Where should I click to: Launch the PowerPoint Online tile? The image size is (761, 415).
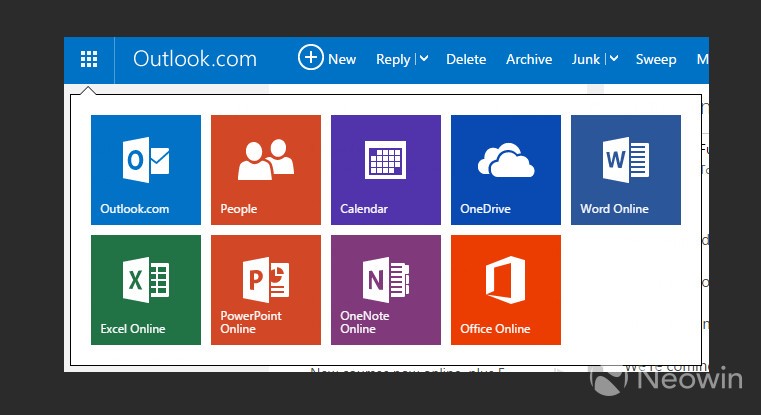(266, 290)
